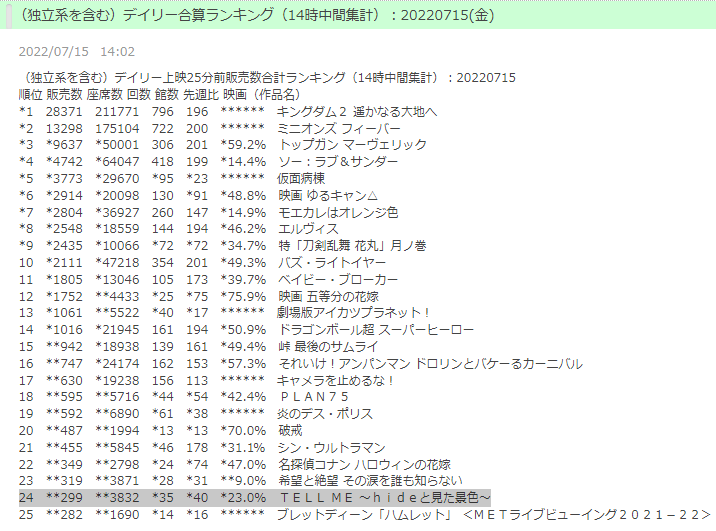The width and height of the screenshot is (716, 531).
Task: Click the title 名探偵コナン ハロウィンの花嫁
Action: [x=364, y=464]
